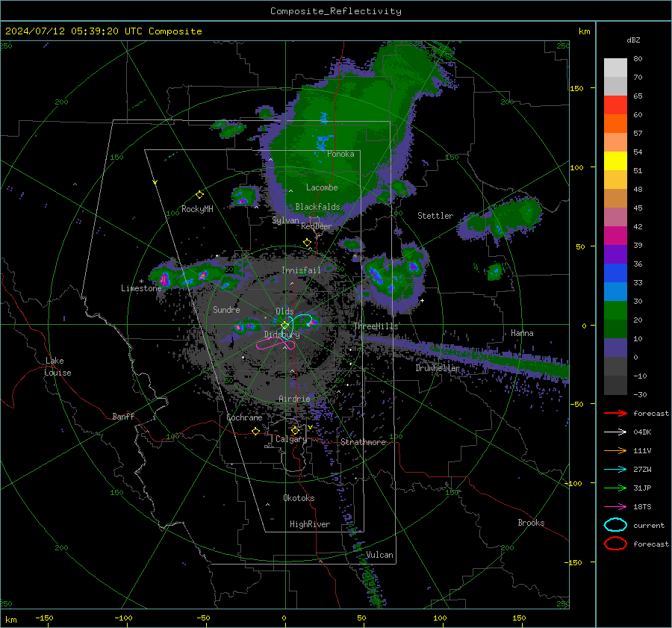
Task: Click the Strathmore city label
Action: point(364,442)
